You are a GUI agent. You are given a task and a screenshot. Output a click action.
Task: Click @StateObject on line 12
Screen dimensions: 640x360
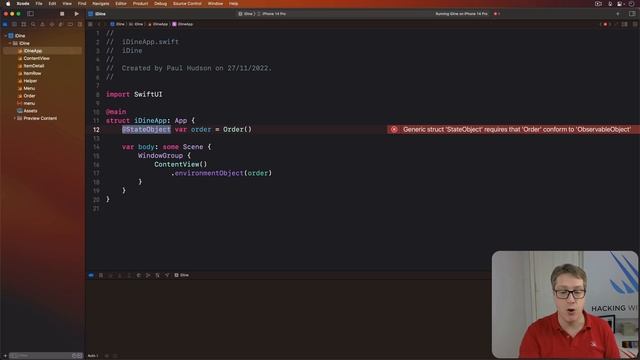(x=146, y=129)
